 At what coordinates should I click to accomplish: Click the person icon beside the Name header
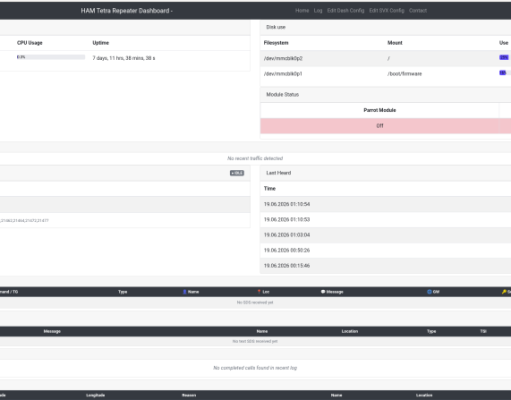185,292
